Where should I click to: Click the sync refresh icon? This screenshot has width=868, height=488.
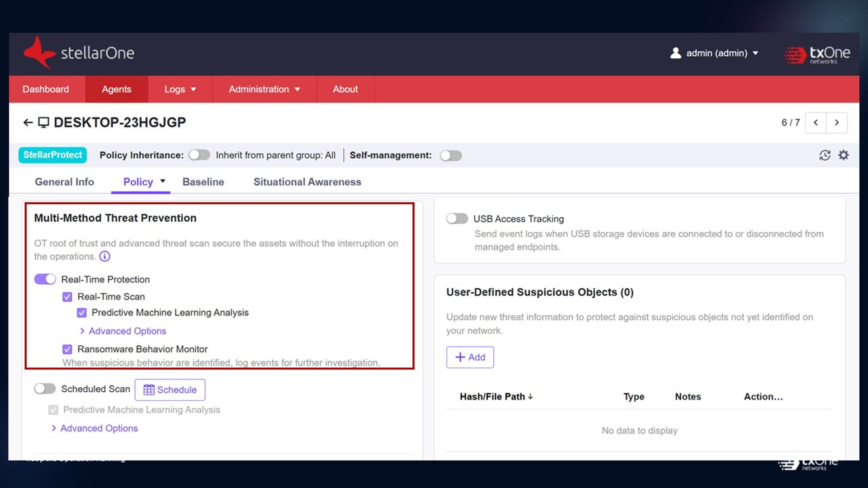tap(825, 155)
